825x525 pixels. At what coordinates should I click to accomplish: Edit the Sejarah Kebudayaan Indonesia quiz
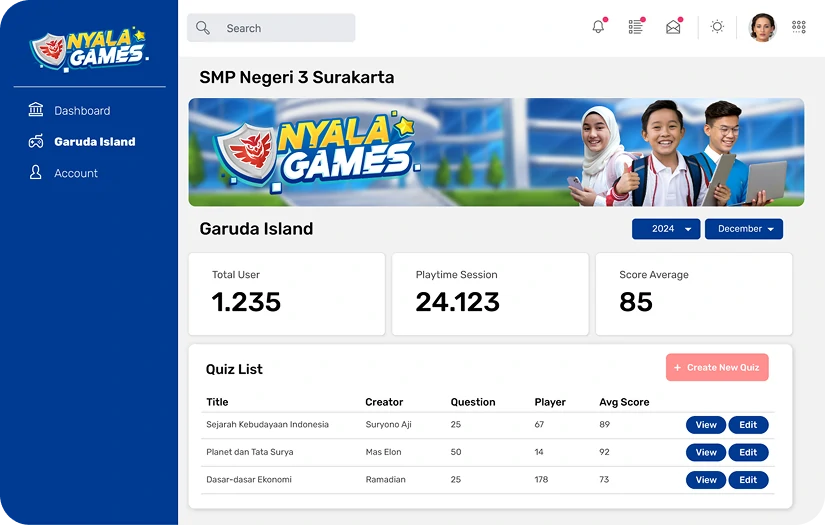(748, 425)
